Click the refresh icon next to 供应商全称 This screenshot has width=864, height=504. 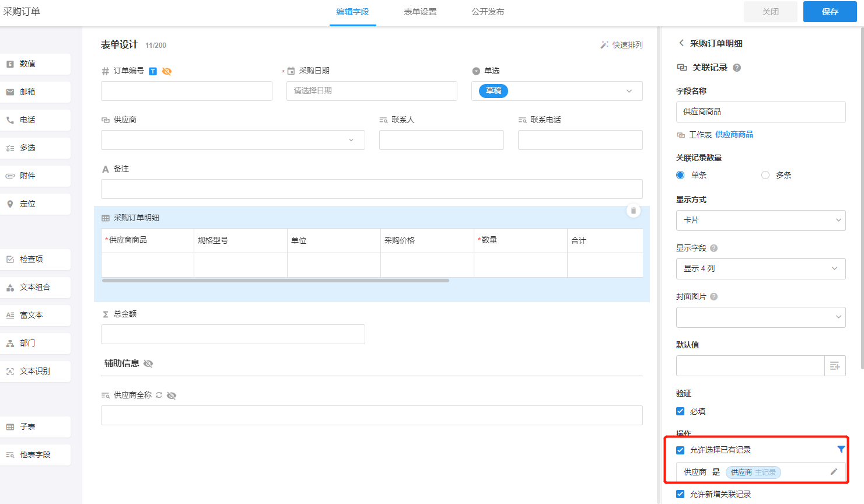click(159, 395)
